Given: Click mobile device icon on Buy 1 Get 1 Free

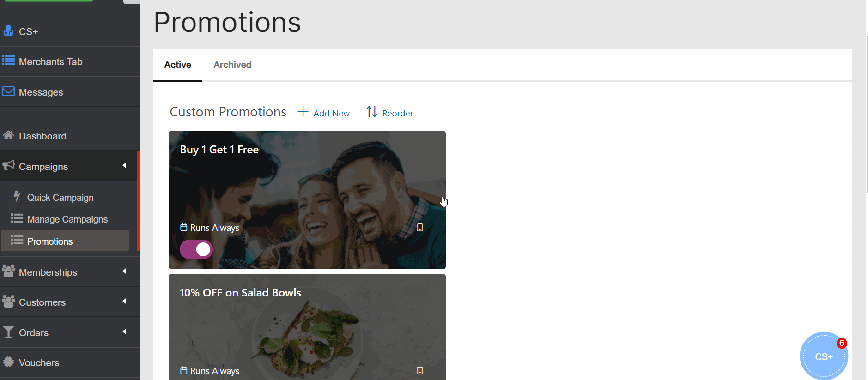Looking at the screenshot, I should [x=420, y=228].
